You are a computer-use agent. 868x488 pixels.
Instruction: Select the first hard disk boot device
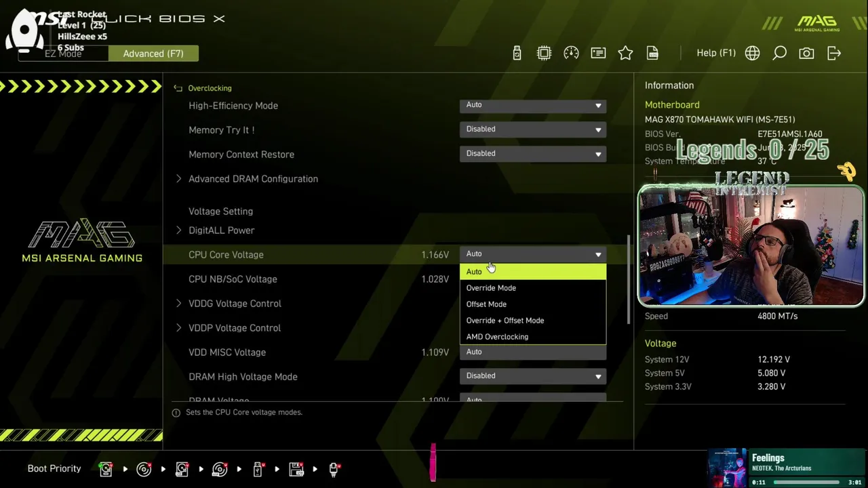(x=106, y=468)
